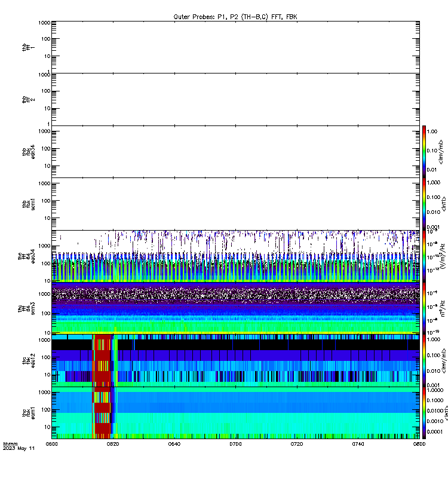
Task: Click the '(V/m)²/Hz' color bar unit label
Action: coord(442,256)
